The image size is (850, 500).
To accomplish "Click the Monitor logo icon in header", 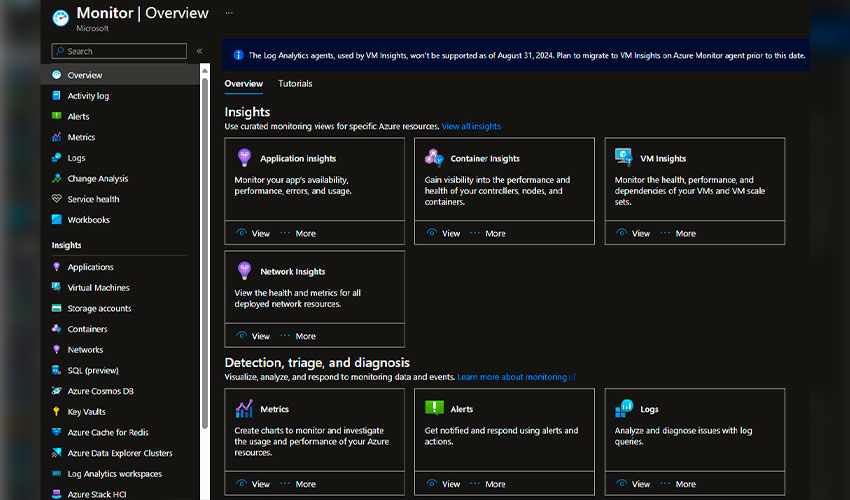I will pos(61,18).
